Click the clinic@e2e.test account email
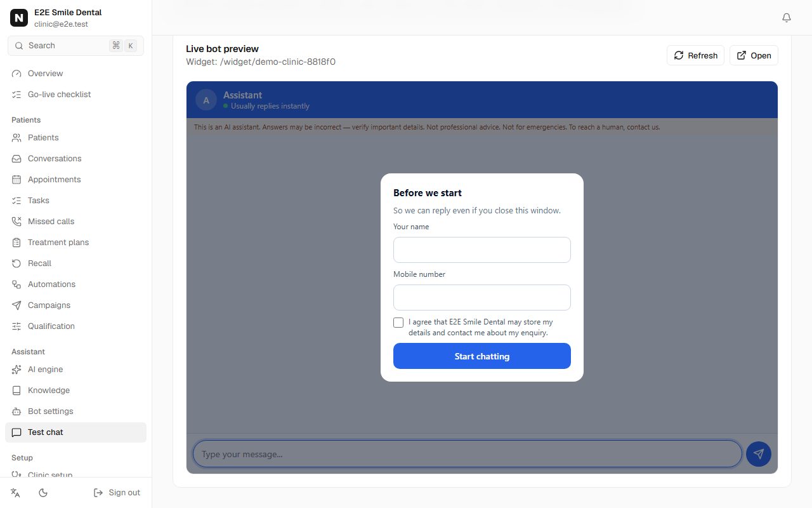Viewport: 812px width, 508px height. (x=61, y=24)
